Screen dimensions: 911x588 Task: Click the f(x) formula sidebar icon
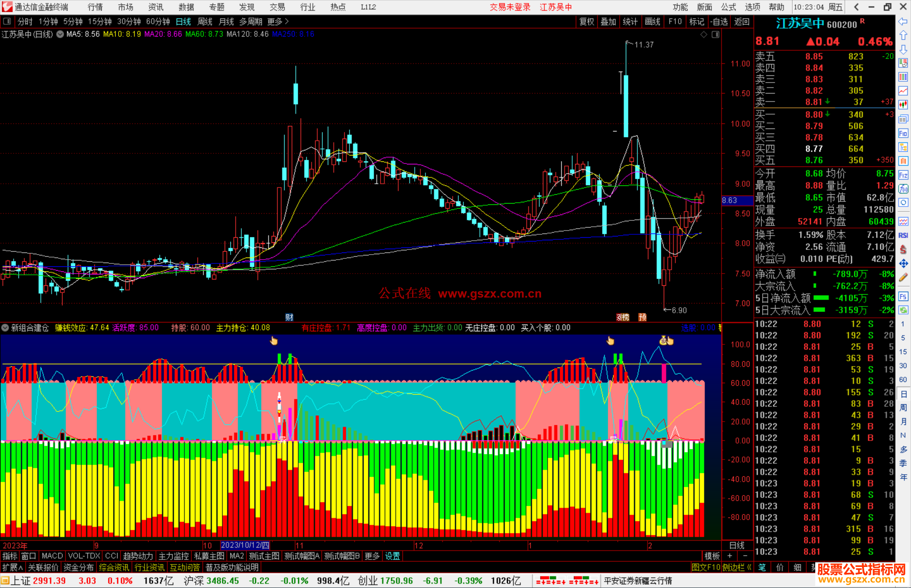click(903, 189)
